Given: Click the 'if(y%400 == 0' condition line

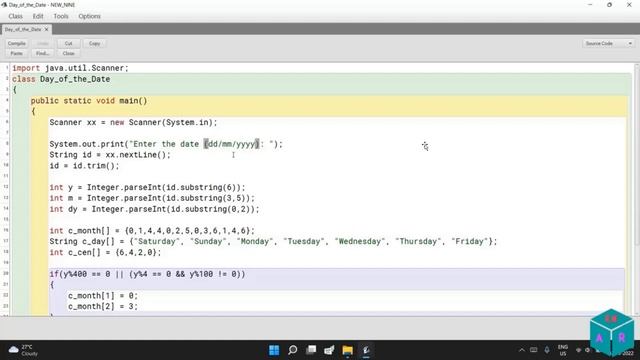Looking at the screenshot, I should pos(147,274).
